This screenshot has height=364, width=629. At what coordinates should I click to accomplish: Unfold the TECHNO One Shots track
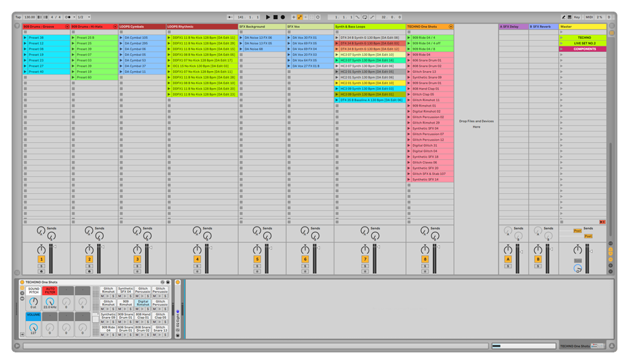coord(451,27)
